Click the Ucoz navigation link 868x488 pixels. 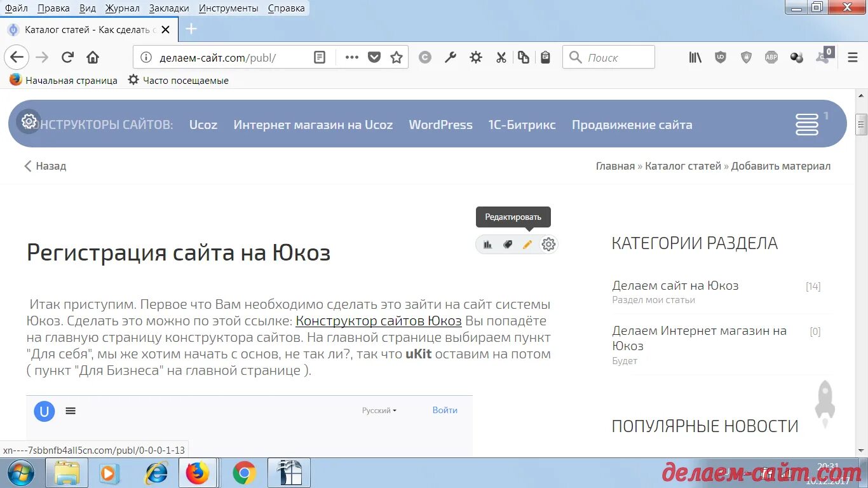[203, 125]
